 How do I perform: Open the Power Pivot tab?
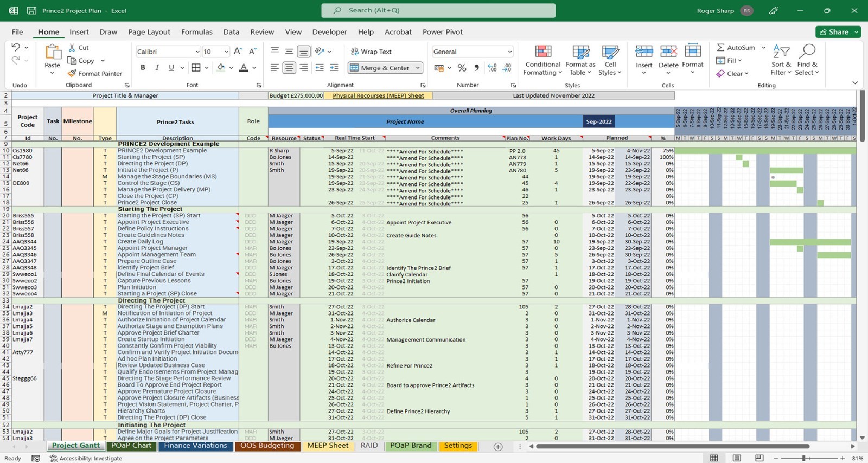pos(443,32)
